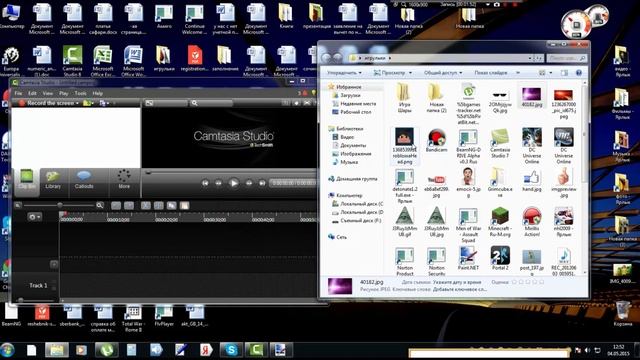Step backward in Camtasia preview
The width and height of the screenshot is (640, 360).
[x=218, y=183]
